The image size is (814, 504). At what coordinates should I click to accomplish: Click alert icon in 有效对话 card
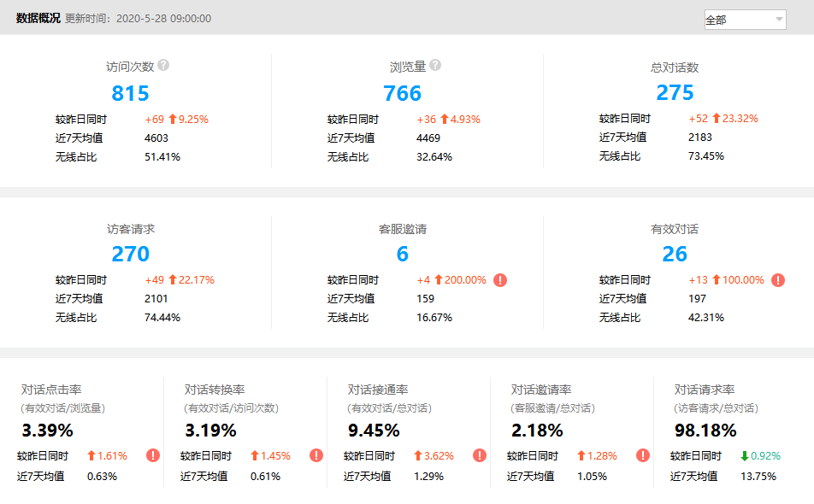click(778, 280)
